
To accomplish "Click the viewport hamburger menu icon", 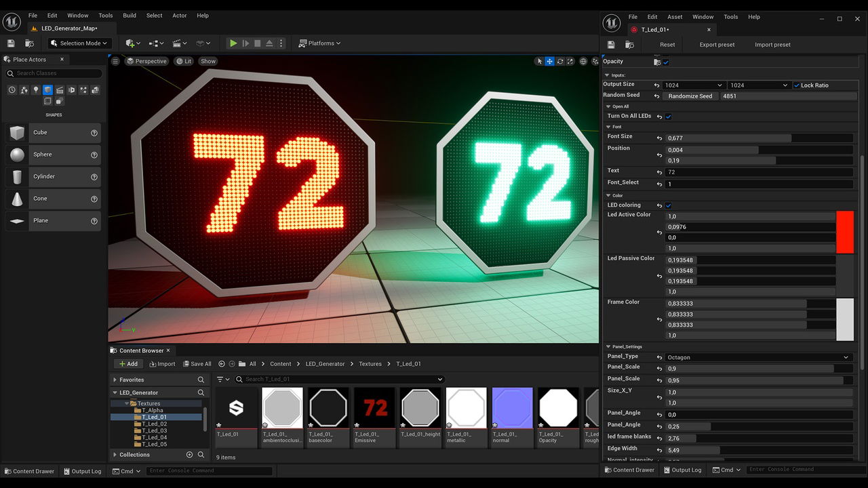I will tap(115, 61).
